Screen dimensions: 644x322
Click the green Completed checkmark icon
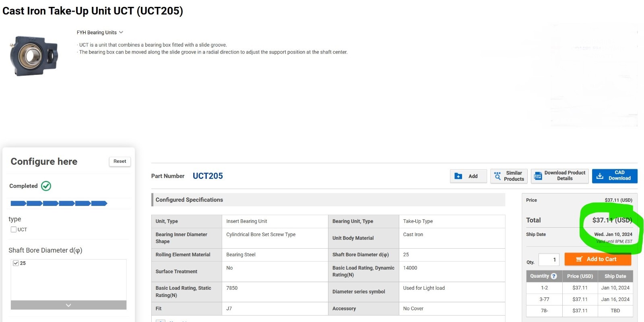(46, 186)
